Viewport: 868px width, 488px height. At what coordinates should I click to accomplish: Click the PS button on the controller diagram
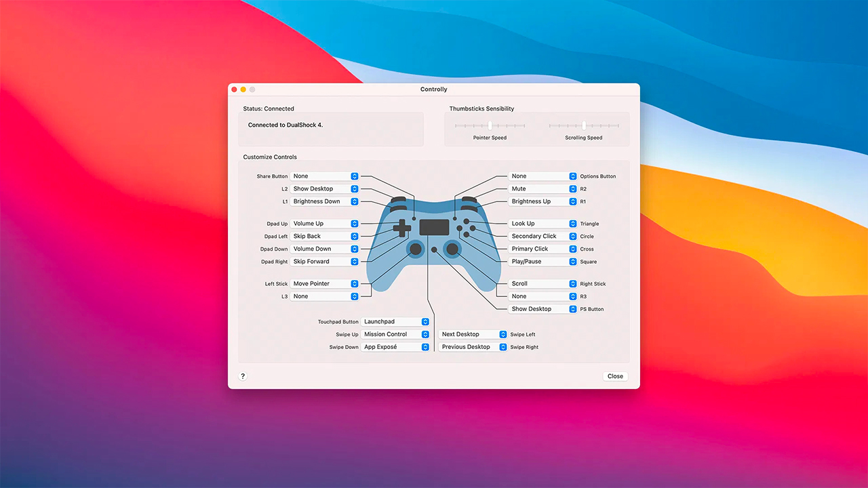[x=434, y=250]
